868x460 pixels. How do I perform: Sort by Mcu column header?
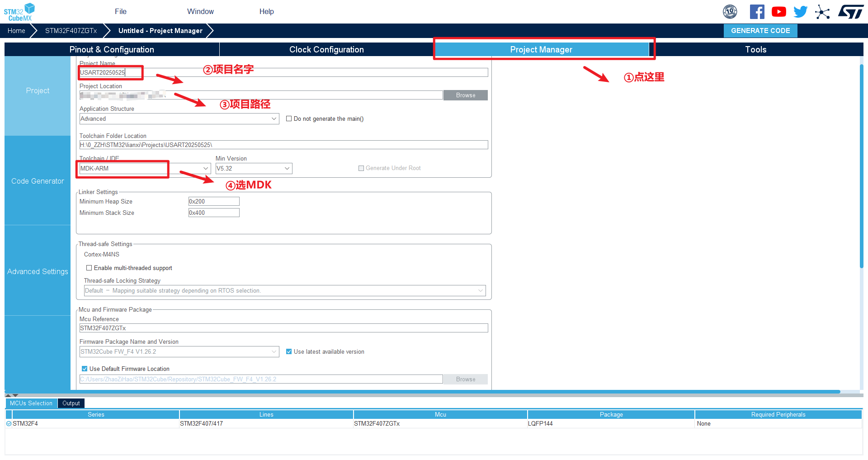tap(440, 415)
